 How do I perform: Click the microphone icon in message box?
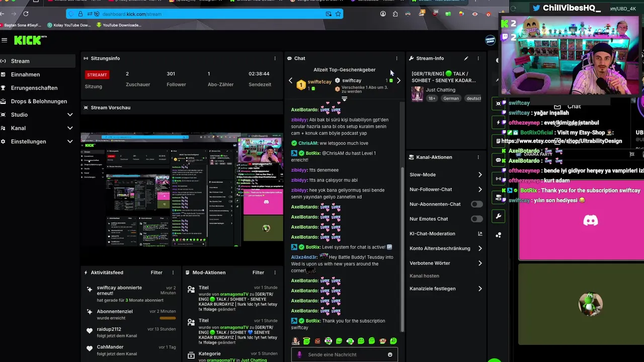coord(299,354)
